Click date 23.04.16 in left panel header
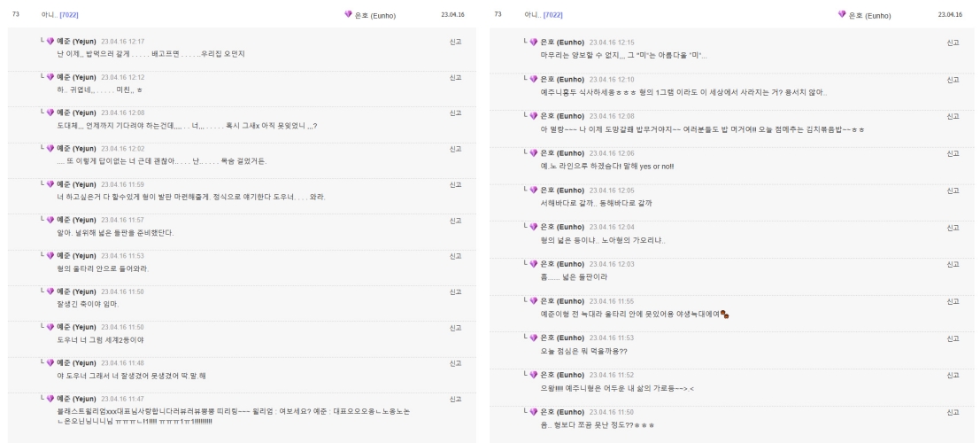This screenshot has height=443, width=980. click(x=452, y=14)
